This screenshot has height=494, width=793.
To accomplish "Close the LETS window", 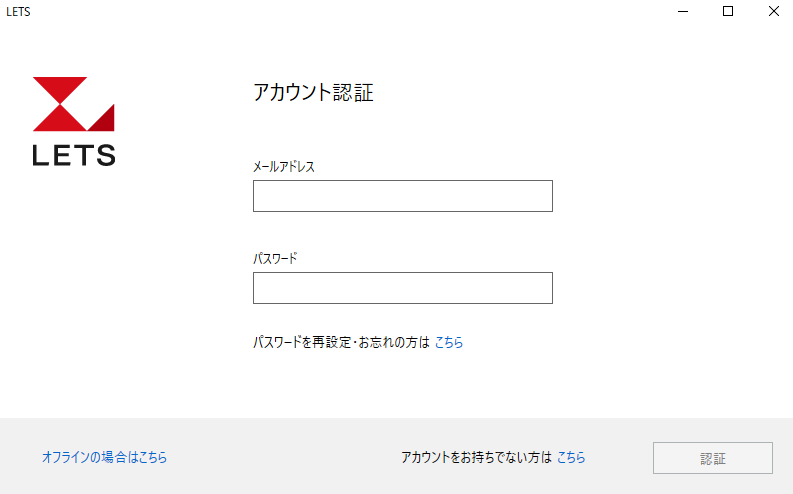I will click(x=773, y=11).
